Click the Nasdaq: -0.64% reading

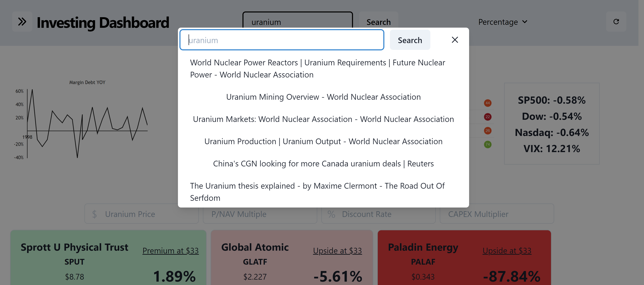pyautogui.click(x=552, y=133)
